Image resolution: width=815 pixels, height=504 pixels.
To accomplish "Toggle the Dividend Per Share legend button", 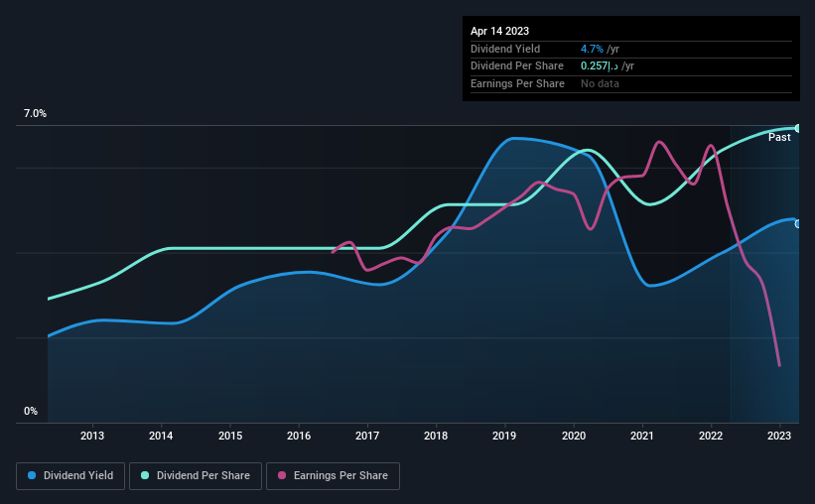I will 196,476.
